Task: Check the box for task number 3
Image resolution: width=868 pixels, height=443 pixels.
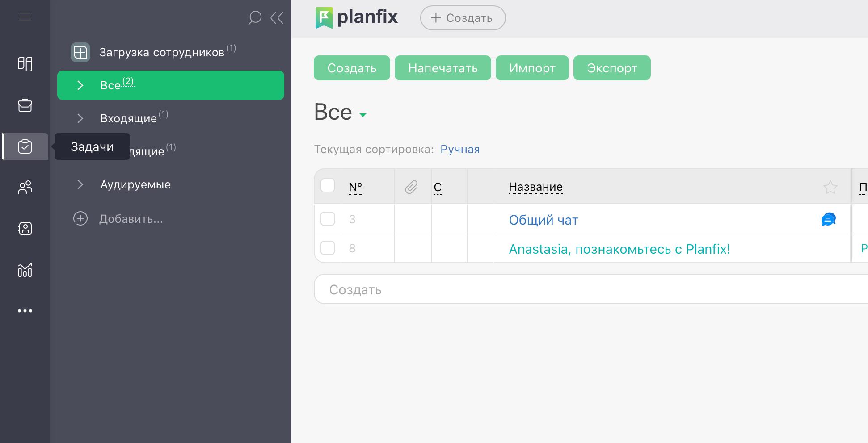Action: pyautogui.click(x=328, y=219)
